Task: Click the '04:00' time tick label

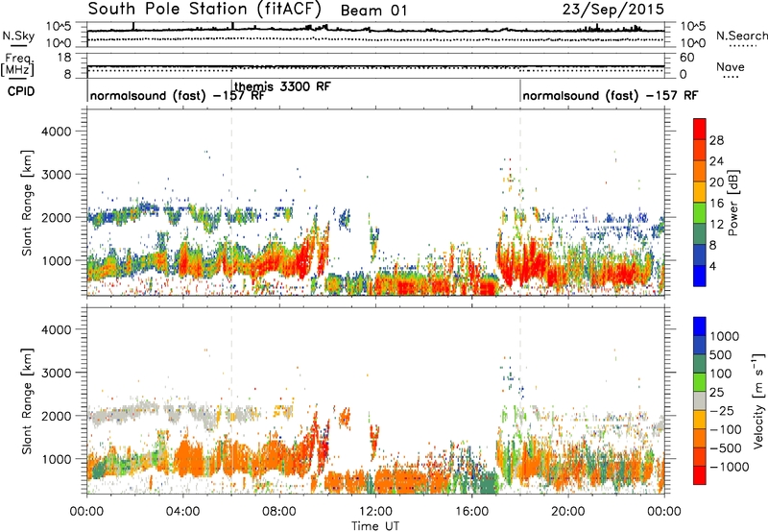Action: pyautogui.click(x=182, y=512)
